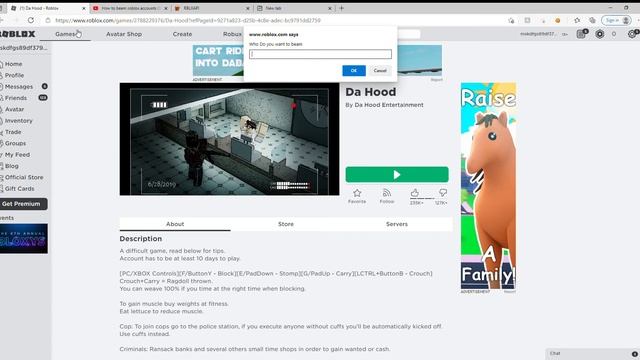This screenshot has width=640, height=360.
Task: Open Blog in the sidebar
Action: (x=11, y=166)
